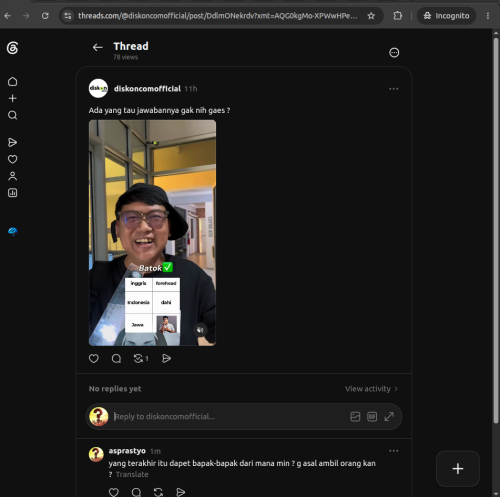The image size is (500, 497).
Task: View site information icon in address bar
Action: click(68, 16)
